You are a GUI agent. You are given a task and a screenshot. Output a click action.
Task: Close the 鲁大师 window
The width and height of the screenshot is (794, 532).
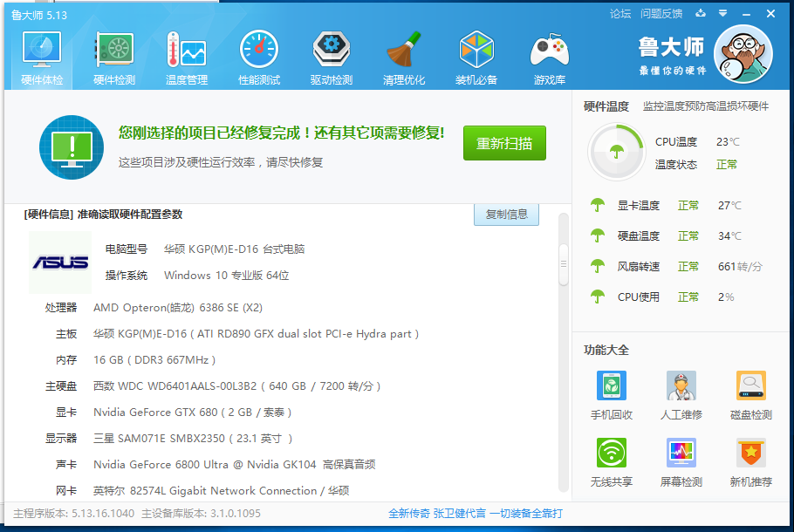770,14
